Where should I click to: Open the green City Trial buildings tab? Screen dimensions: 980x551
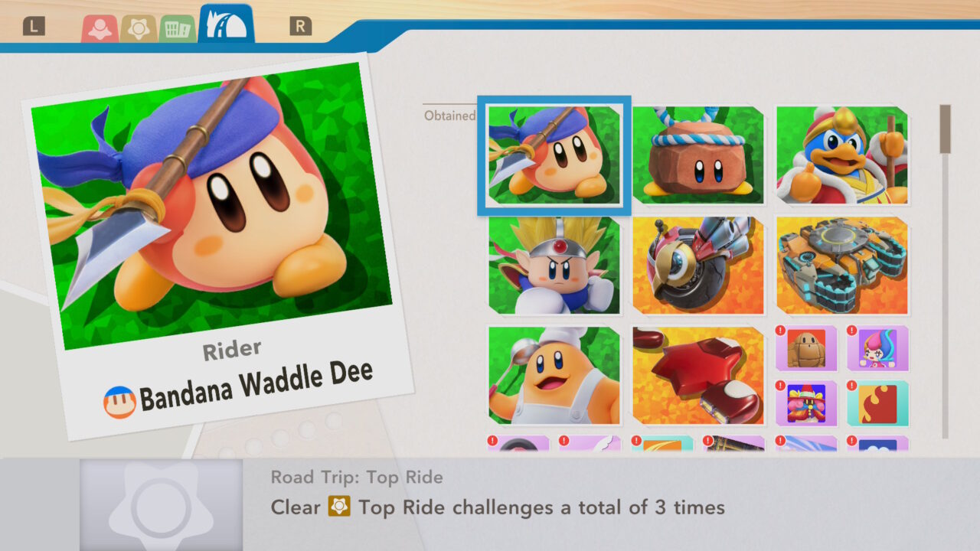(178, 28)
